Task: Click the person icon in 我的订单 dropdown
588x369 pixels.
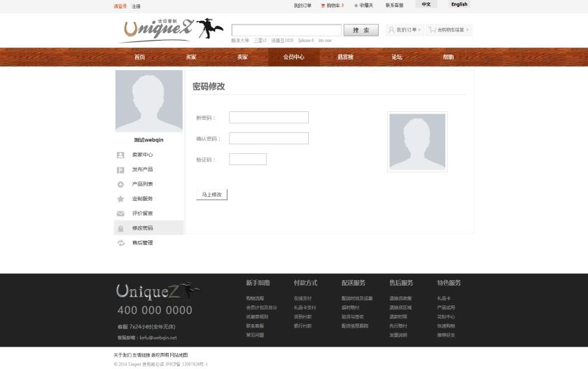Action: tap(391, 29)
